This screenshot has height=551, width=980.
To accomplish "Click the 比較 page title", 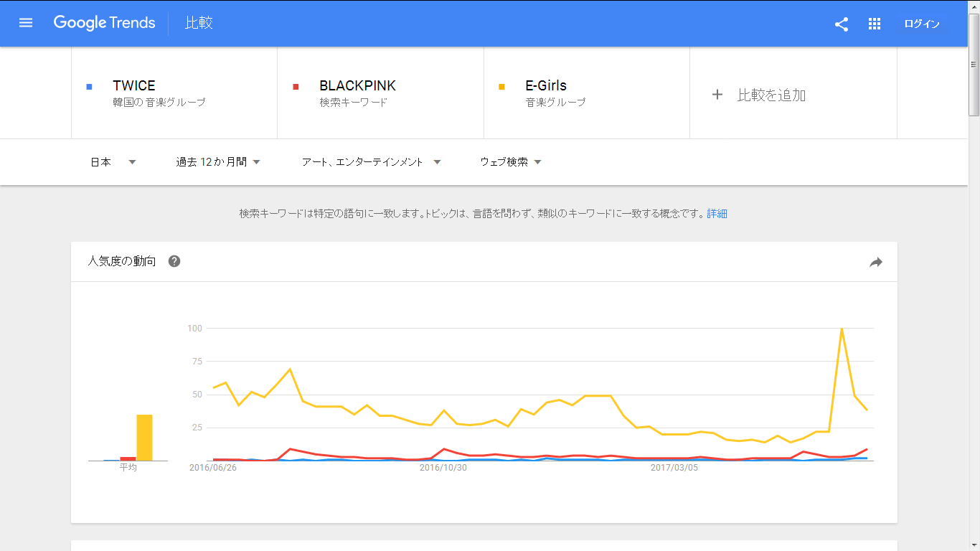I will pyautogui.click(x=199, y=23).
